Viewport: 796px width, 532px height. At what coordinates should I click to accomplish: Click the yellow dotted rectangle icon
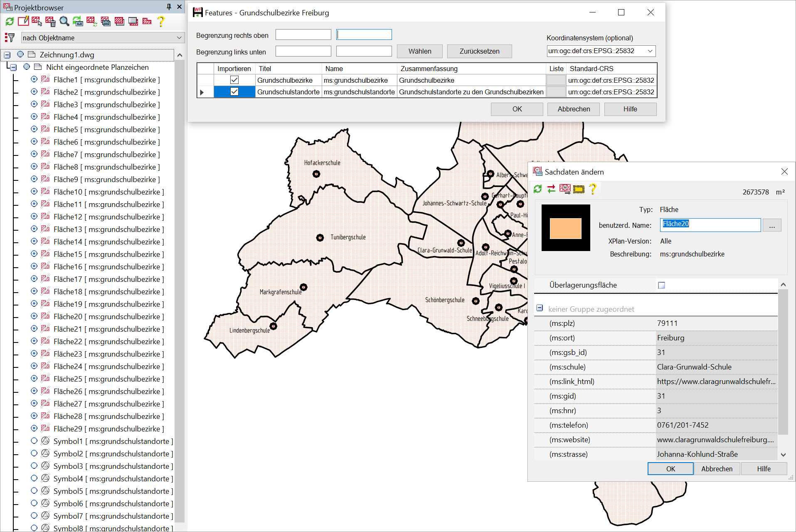pos(579,190)
